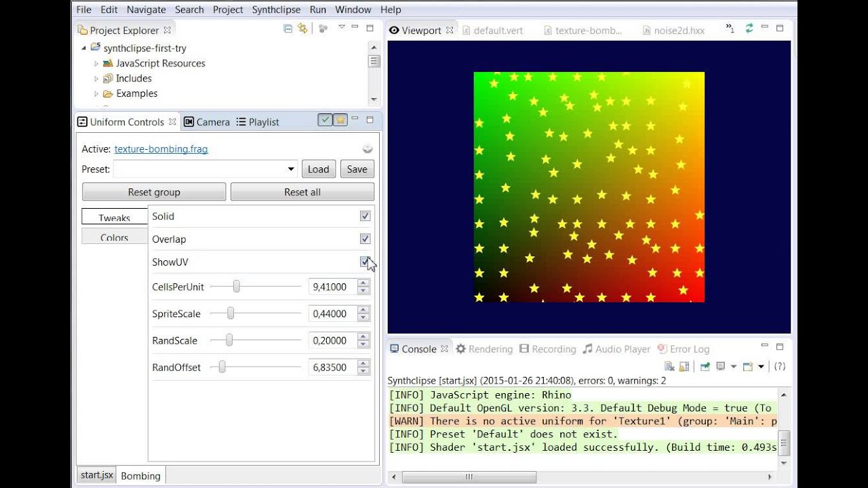Clear the console output
Viewport: 868px width, 488px height.
click(669, 367)
